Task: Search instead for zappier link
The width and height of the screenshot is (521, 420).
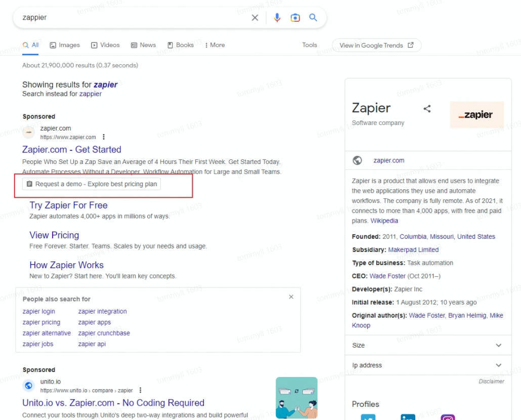Action: [x=91, y=94]
